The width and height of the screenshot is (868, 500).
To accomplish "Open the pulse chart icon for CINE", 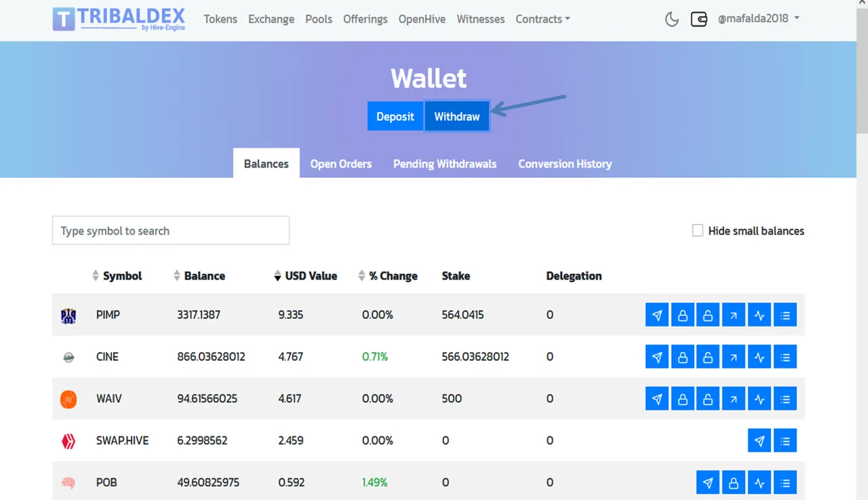I will 759,357.
